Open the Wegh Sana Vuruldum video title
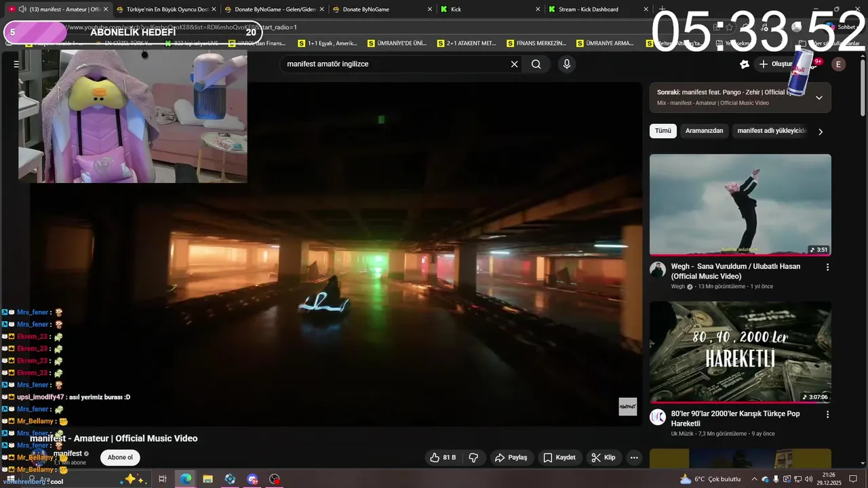Screen dimensions: 868x488 (736, 271)
